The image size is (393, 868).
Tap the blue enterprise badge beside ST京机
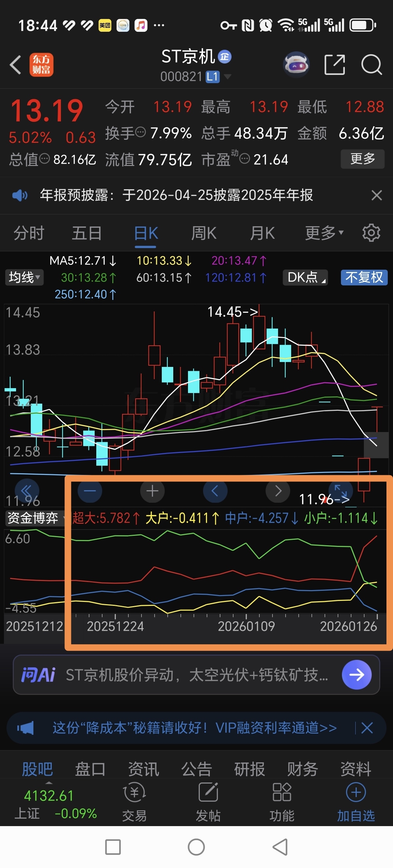coord(224,57)
